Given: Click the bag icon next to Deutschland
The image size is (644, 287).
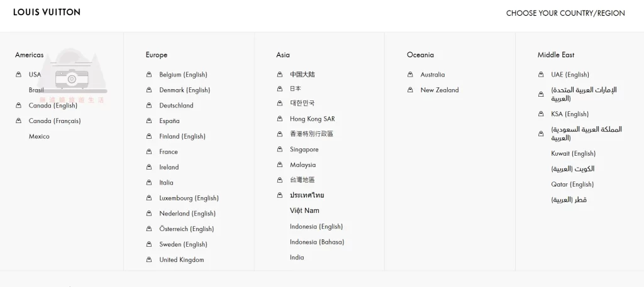Looking at the screenshot, I should [x=149, y=106].
